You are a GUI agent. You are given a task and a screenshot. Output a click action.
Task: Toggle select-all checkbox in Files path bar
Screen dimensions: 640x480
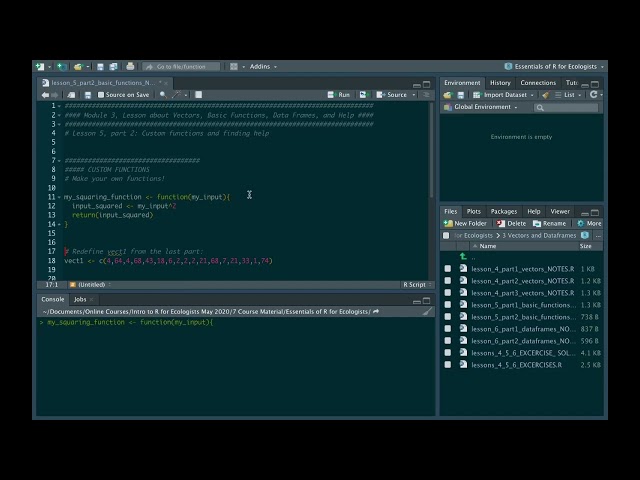click(446, 235)
